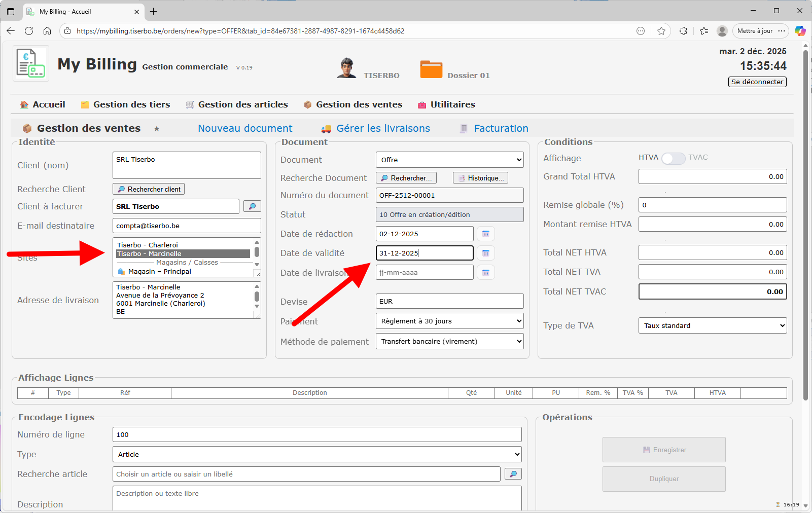Open calendar picker for Date de rédaction

(x=485, y=234)
